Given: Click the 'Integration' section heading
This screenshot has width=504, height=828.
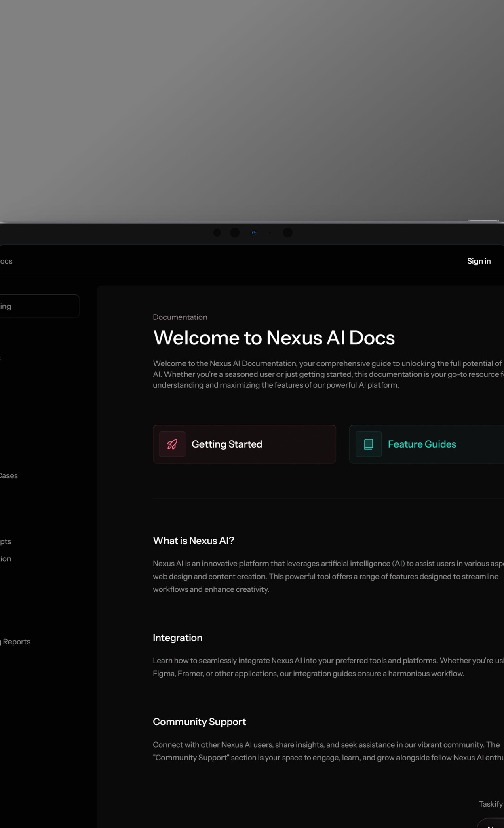Looking at the screenshot, I should click(x=177, y=638).
